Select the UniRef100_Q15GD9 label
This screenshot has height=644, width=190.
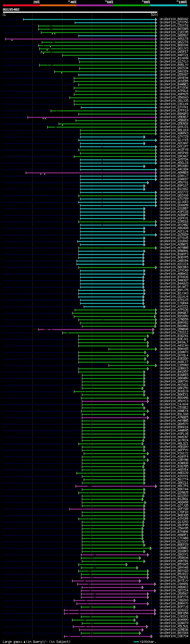pos(174,235)
